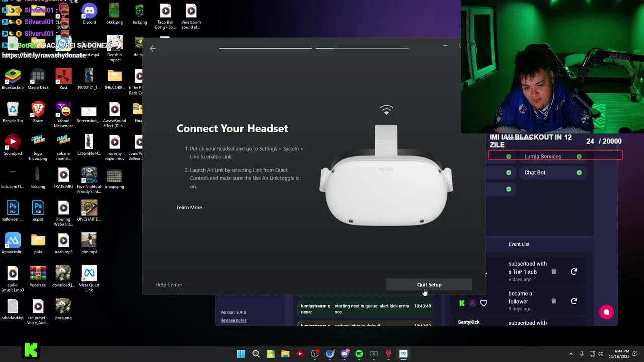Switch to Meta Quest Link on taskbar

(x=404, y=354)
